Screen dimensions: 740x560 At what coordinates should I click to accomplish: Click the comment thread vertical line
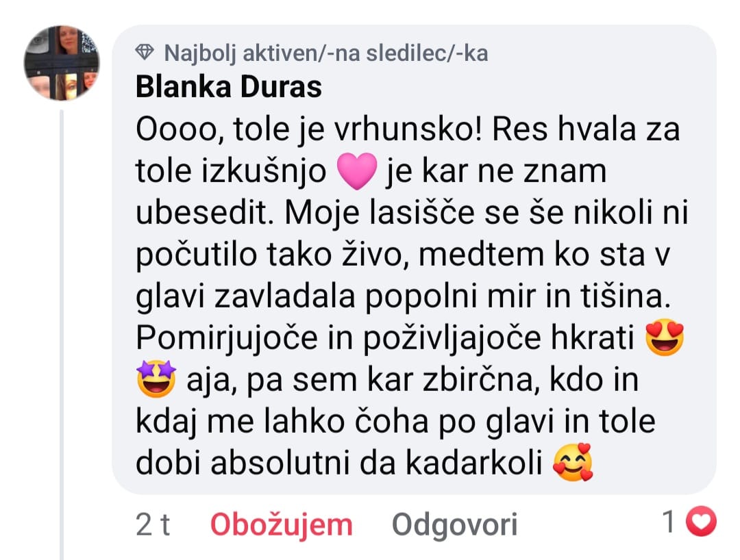(x=62, y=335)
